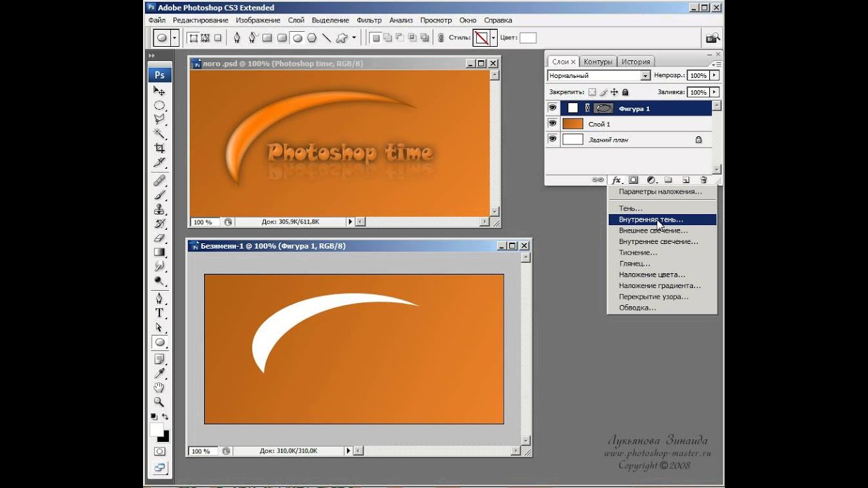Select the Ellipse shape tool in toolbox
The height and width of the screenshot is (488, 868).
(159, 342)
